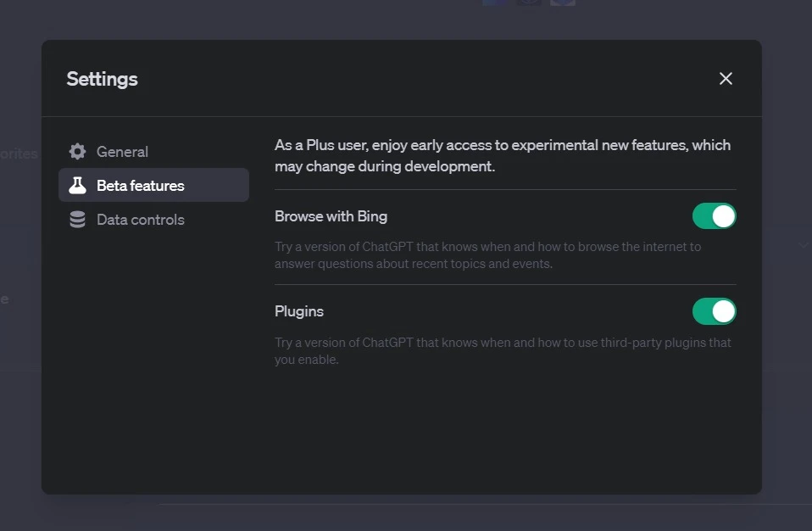Screen dimensions: 812x531
Task: Open the Data controls tab
Action: (x=141, y=220)
